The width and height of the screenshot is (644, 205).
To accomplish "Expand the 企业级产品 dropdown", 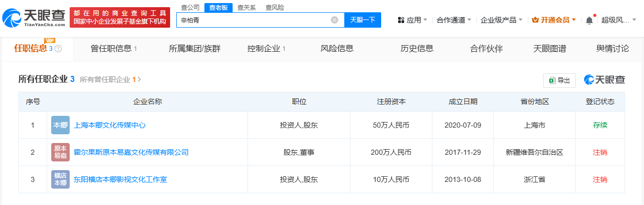I will [x=502, y=20].
